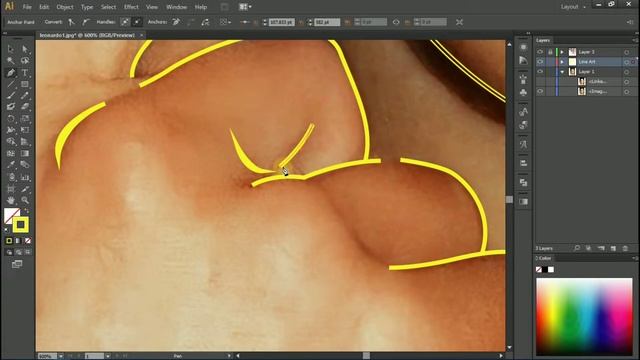640x360 pixels.
Task: Collapse Layer 1 disclosure triangle
Action: pyautogui.click(x=562, y=72)
